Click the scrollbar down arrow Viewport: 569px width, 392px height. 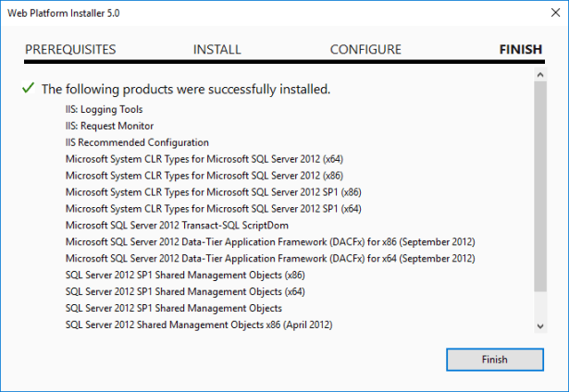coord(540,326)
